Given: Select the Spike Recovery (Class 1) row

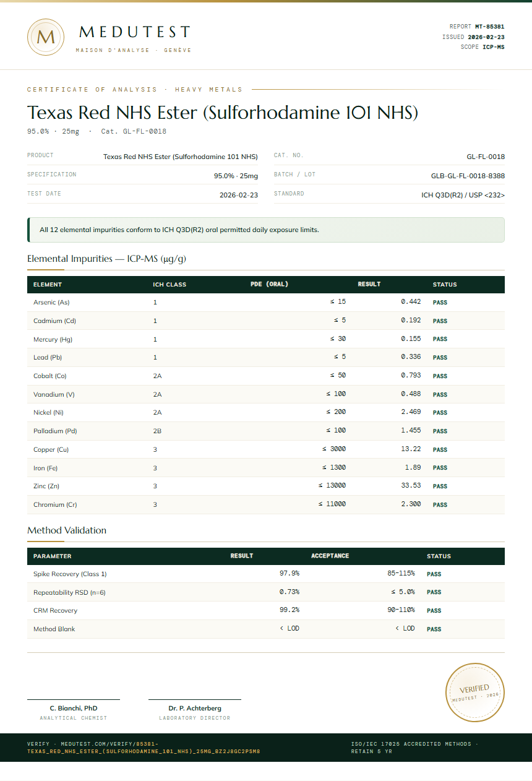Looking at the screenshot, I should [x=266, y=574].
